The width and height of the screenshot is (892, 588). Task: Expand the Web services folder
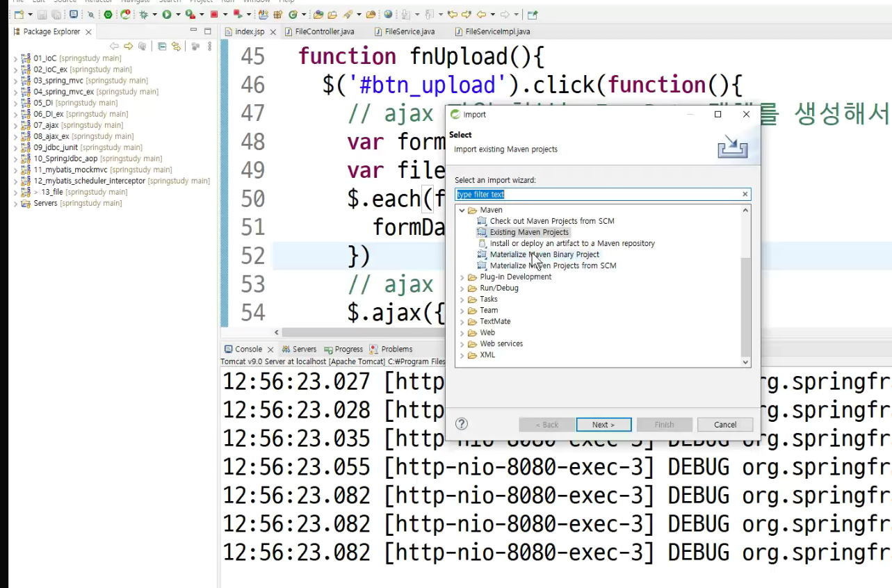click(462, 343)
